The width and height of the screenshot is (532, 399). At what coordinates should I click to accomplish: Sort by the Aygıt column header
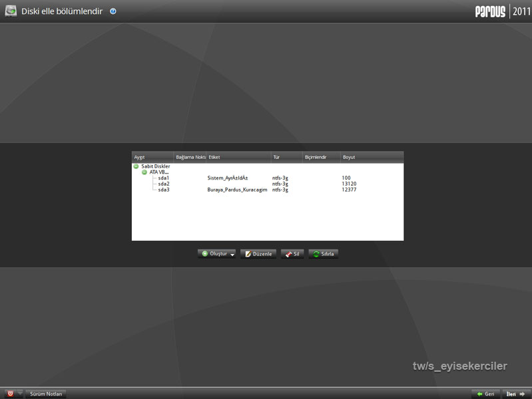click(x=152, y=158)
